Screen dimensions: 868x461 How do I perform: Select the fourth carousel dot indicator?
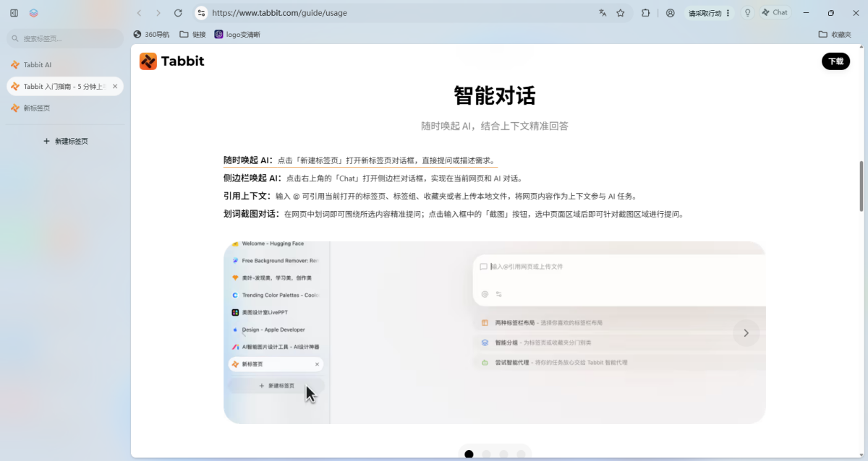pos(521,454)
